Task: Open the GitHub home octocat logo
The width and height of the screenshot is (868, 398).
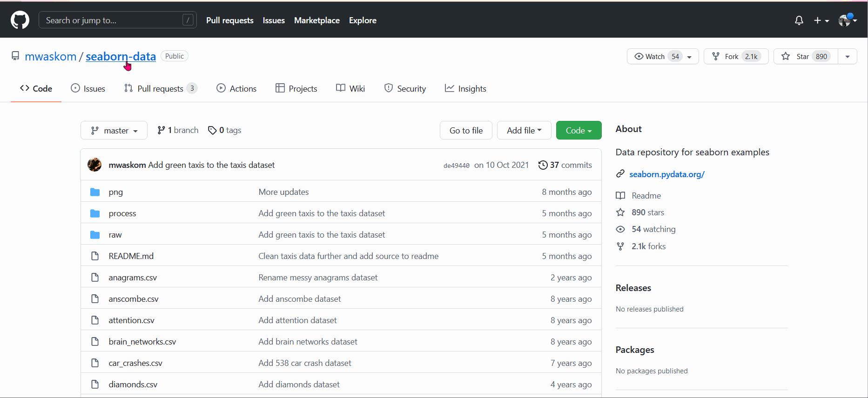Action: tap(20, 20)
